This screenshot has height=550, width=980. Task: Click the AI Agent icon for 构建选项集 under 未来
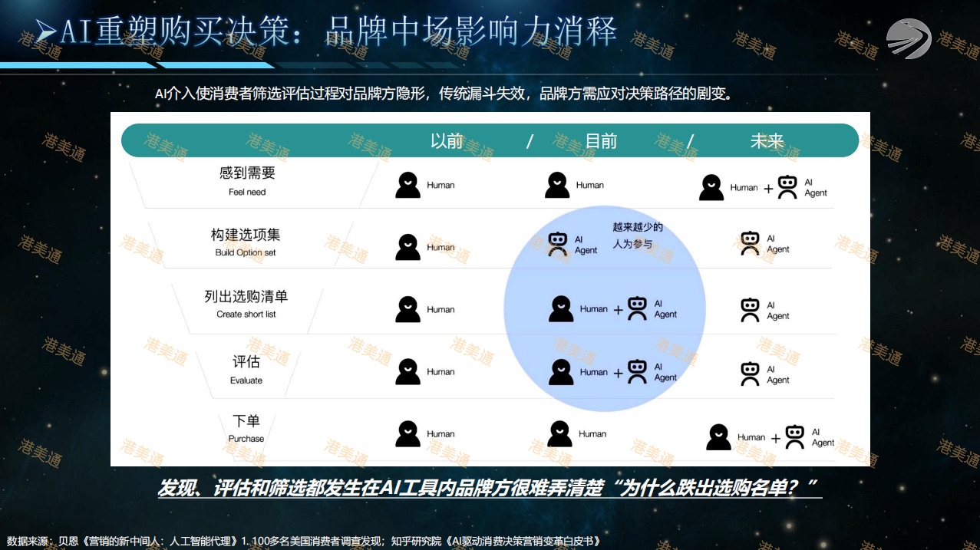751,243
